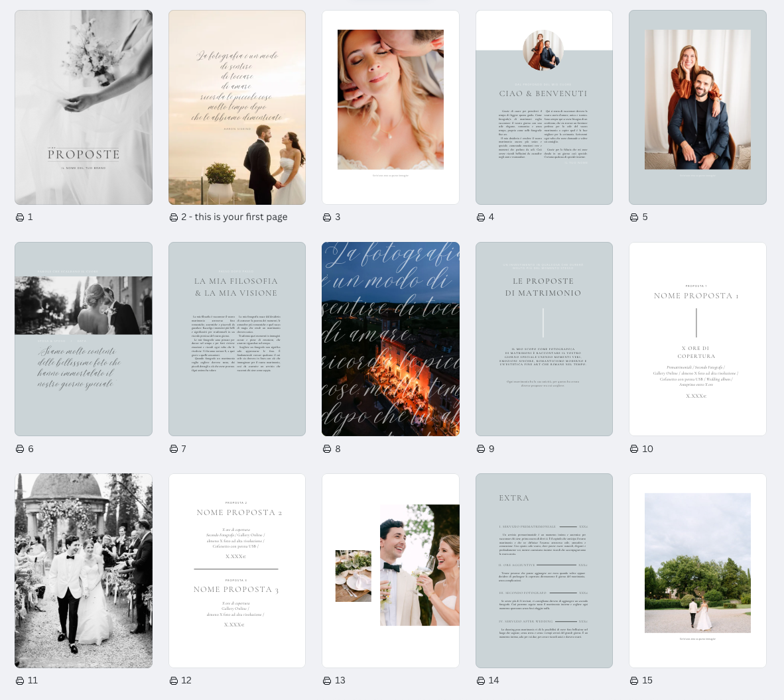This screenshot has height=700, width=784.
Task: Select the 'Nome Proposta 1' page thumbnail
Action: pyautogui.click(x=697, y=339)
